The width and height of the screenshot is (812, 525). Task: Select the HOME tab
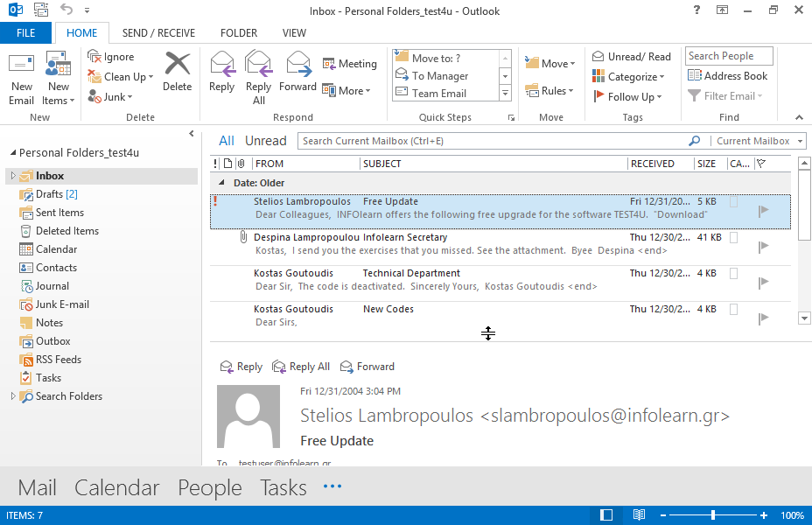82,33
